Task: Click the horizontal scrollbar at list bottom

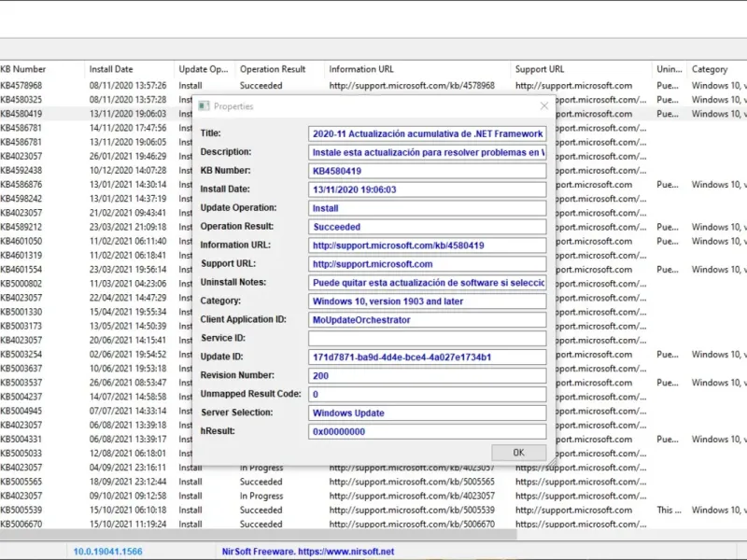Action: 259,534
